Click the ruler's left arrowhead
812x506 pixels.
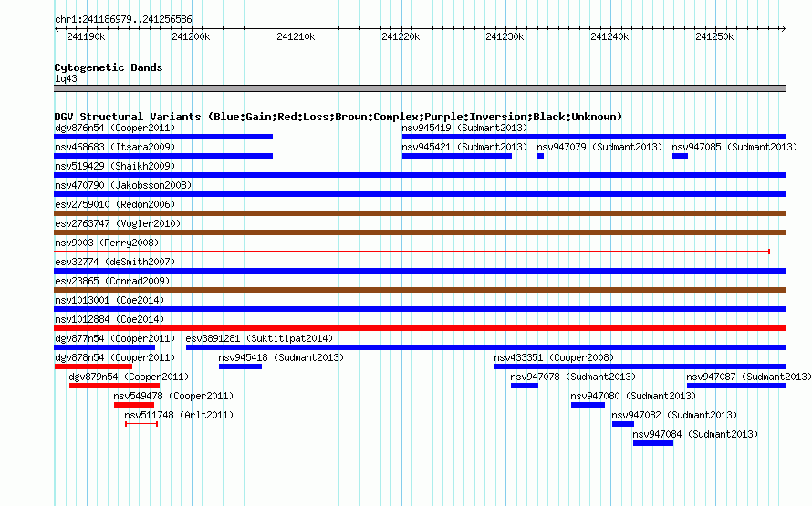pyautogui.click(x=57, y=28)
